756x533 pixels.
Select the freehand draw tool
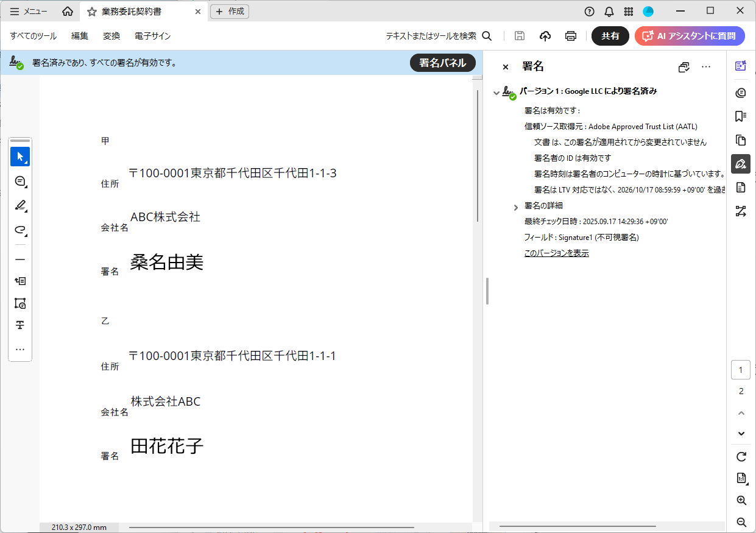point(20,230)
